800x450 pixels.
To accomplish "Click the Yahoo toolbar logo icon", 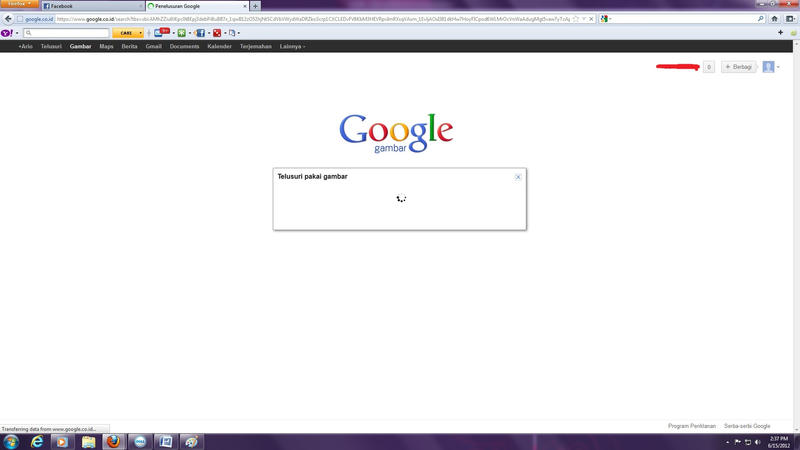I will coord(8,33).
